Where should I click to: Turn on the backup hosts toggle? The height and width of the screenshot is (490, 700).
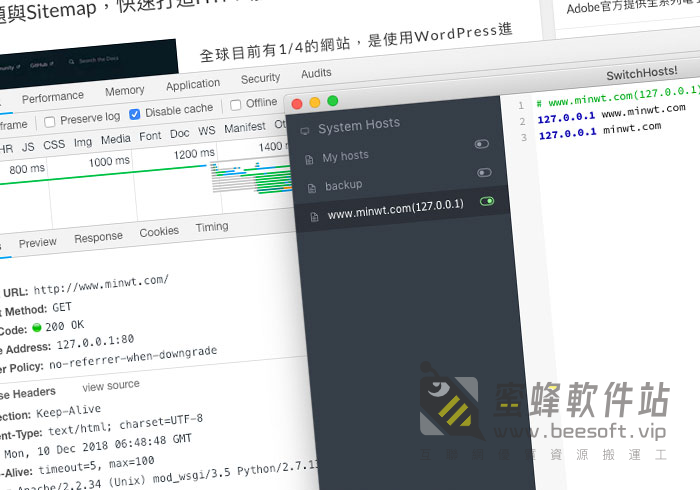(x=484, y=173)
